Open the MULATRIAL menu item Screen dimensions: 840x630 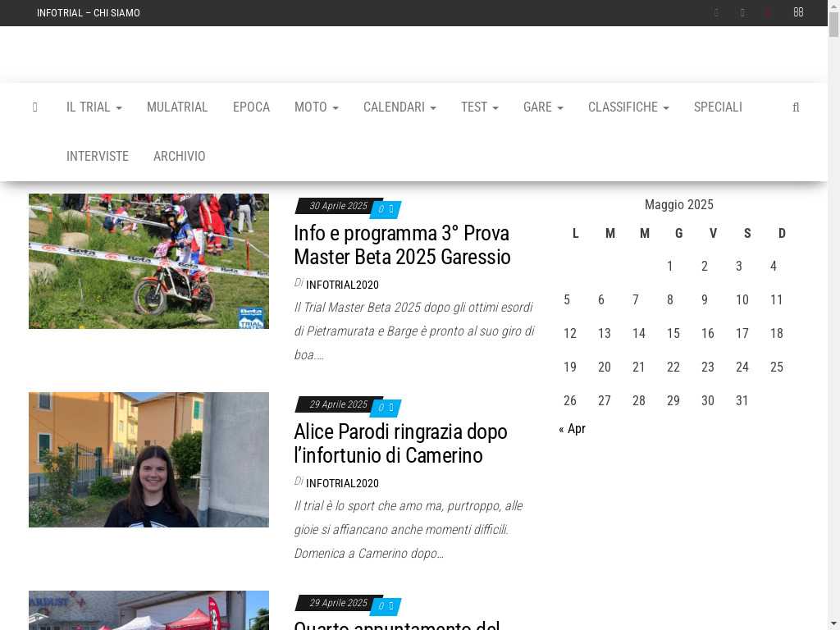tap(177, 107)
